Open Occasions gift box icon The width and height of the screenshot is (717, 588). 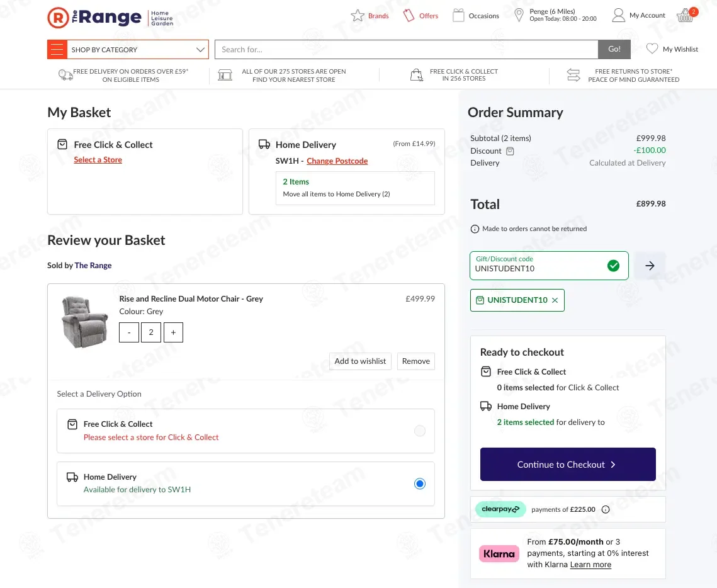458,16
